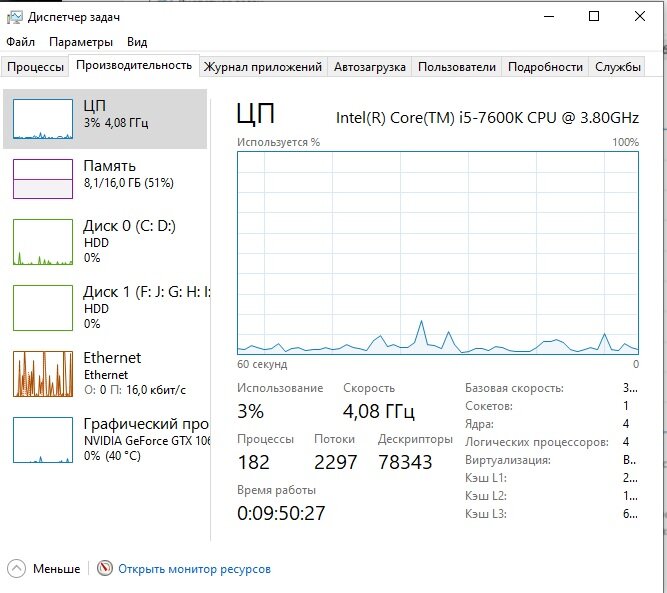
Task: Show the NVIDIA GeForce GPU graph
Action: click(43, 439)
